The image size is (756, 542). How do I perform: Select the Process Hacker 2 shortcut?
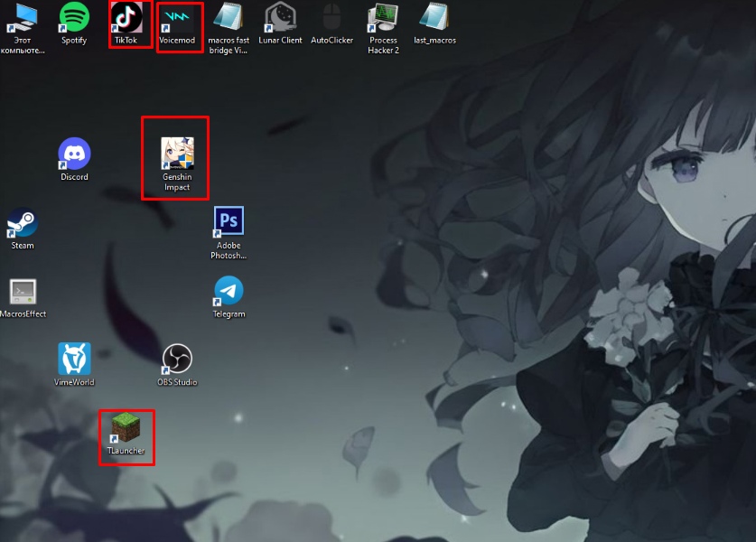point(383,17)
